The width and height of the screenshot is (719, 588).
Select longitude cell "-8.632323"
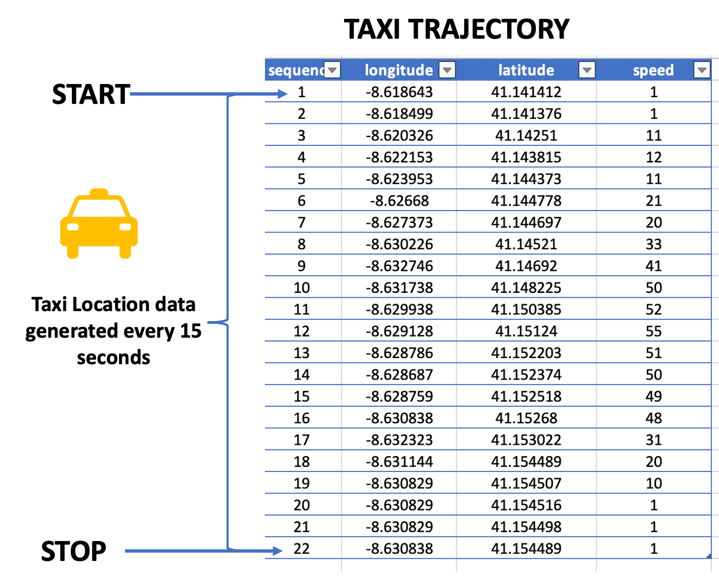click(x=399, y=440)
